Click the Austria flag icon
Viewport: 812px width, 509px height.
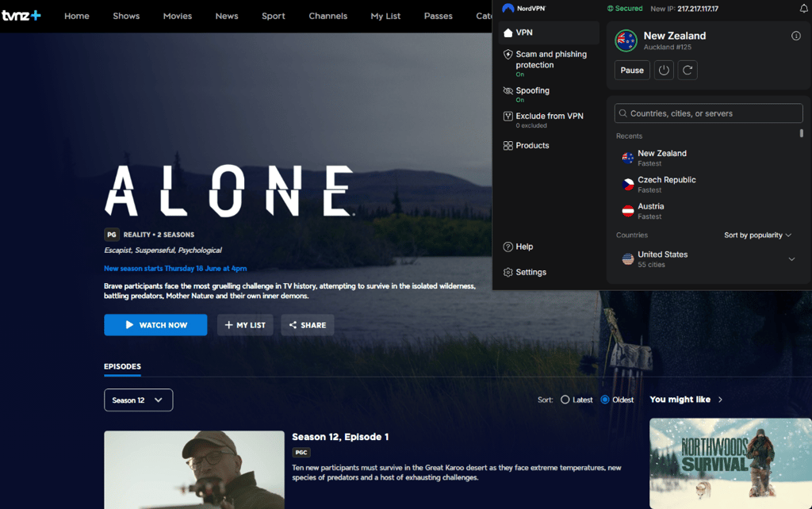628,211
